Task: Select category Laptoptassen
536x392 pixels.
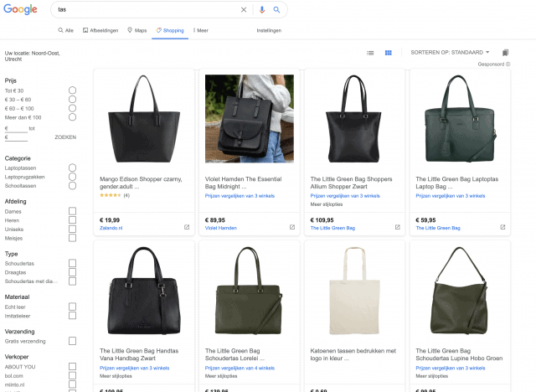Action: (x=72, y=168)
